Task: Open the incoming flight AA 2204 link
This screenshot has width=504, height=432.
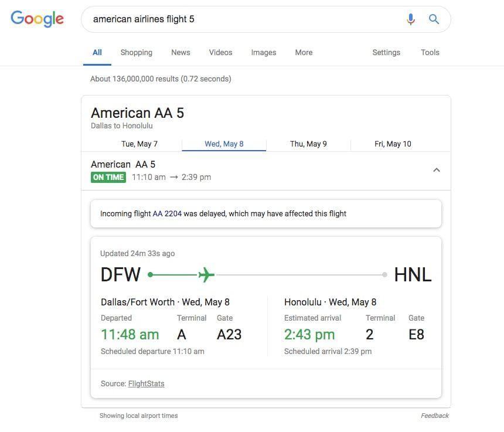Action: point(167,214)
